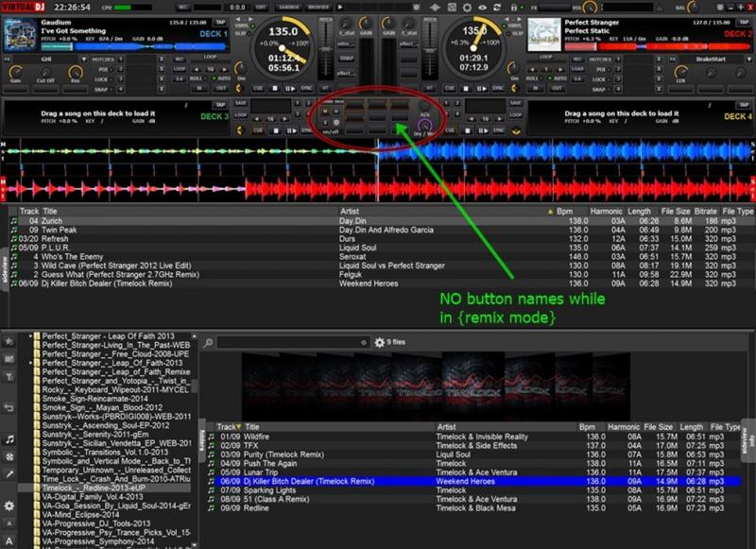The height and width of the screenshot is (549, 756).
Task: Click the padlock icon in top toolbar
Action: tap(513, 8)
